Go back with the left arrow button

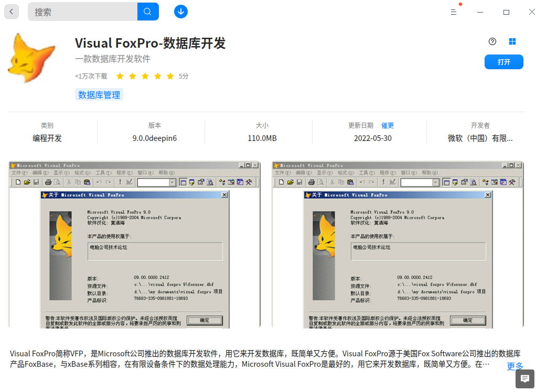[12, 12]
